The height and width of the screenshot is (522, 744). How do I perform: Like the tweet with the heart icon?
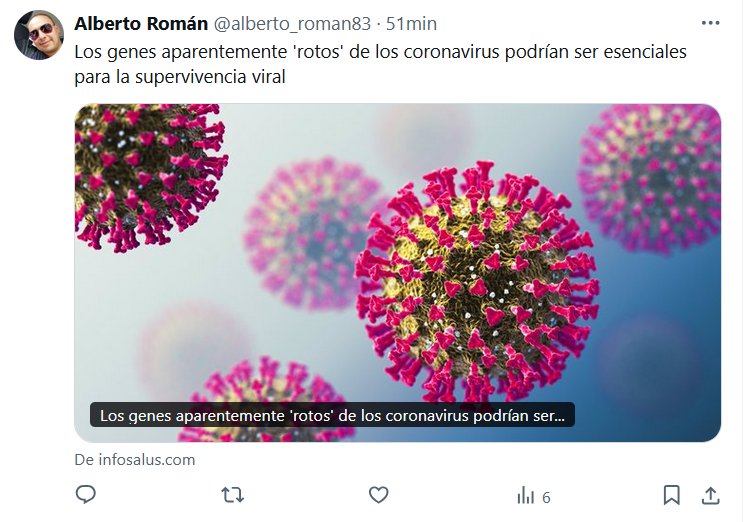point(378,495)
